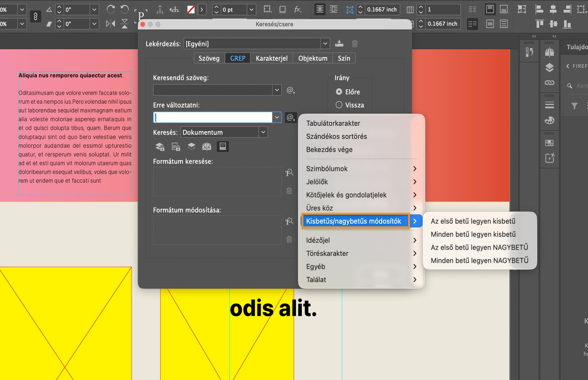588x380 pixels.
Task: Expand the Keresendő szöveg history dropdown
Action: 277,90
